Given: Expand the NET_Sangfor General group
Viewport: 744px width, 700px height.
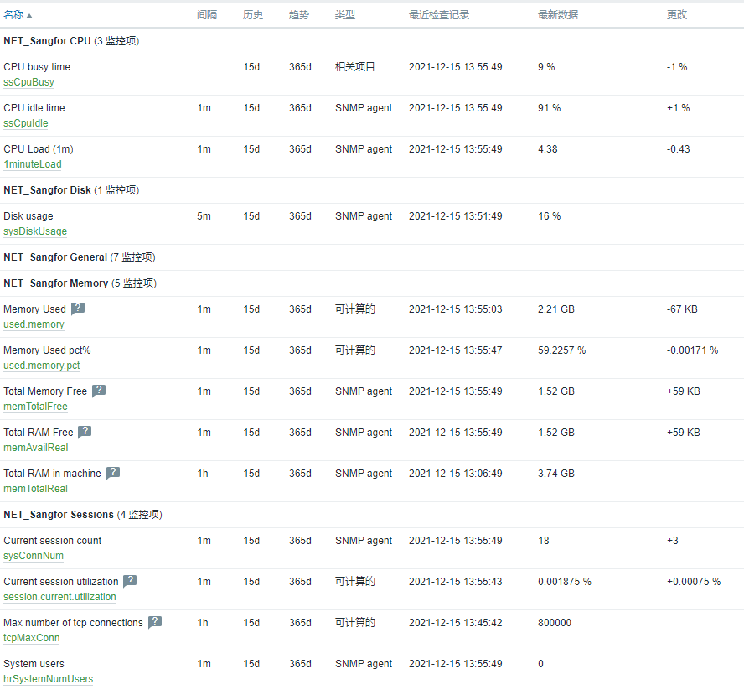Looking at the screenshot, I should coord(80,257).
